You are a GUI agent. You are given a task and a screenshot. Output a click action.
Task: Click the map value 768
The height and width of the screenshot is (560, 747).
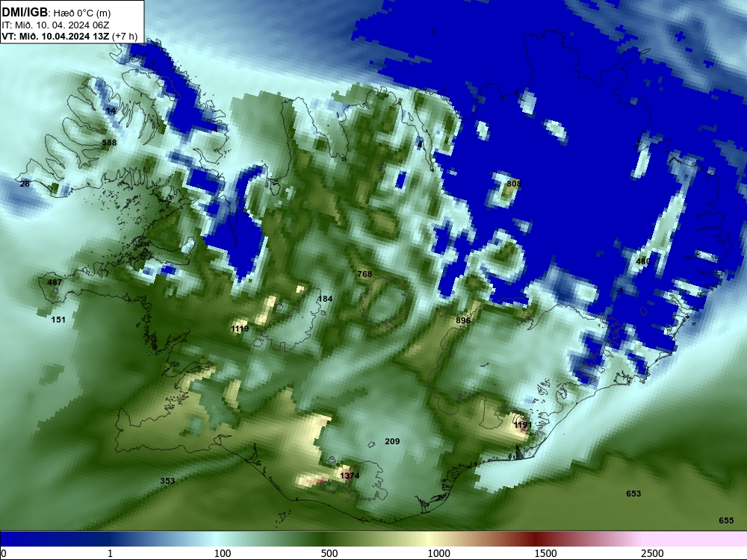point(365,274)
